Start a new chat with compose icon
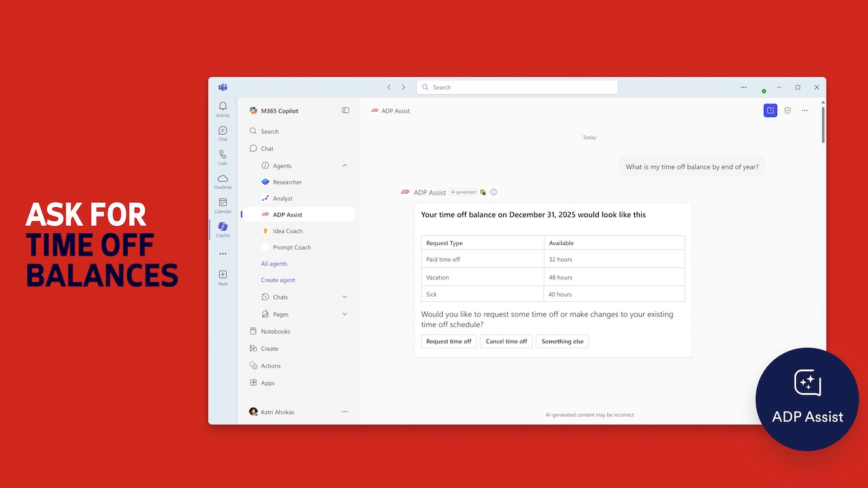The height and width of the screenshot is (488, 868). pyautogui.click(x=770, y=111)
